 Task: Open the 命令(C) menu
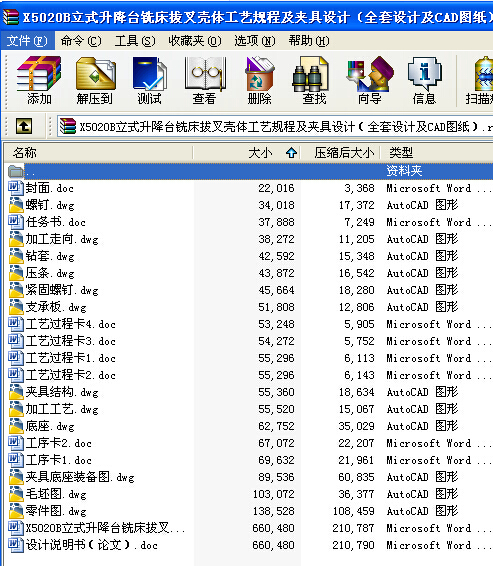point(81,41)
